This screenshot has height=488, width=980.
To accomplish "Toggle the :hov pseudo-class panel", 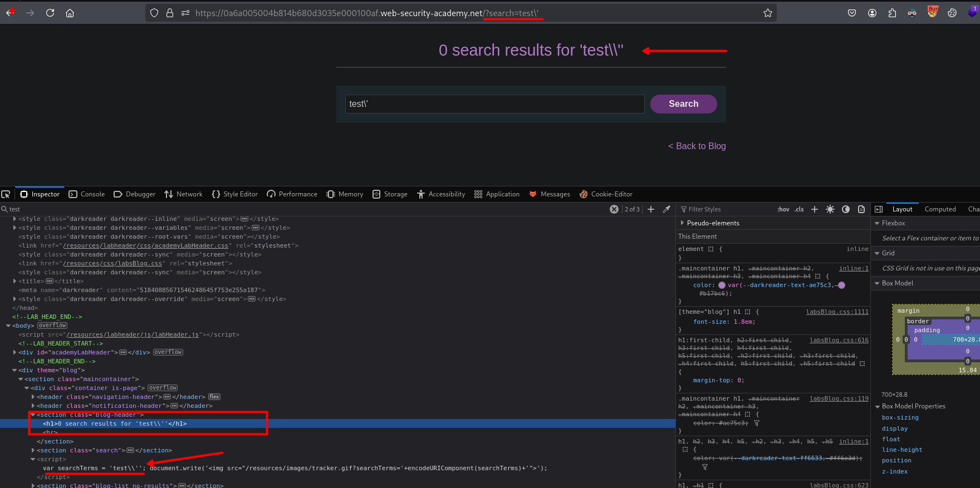I will click(x=783, y=209).
